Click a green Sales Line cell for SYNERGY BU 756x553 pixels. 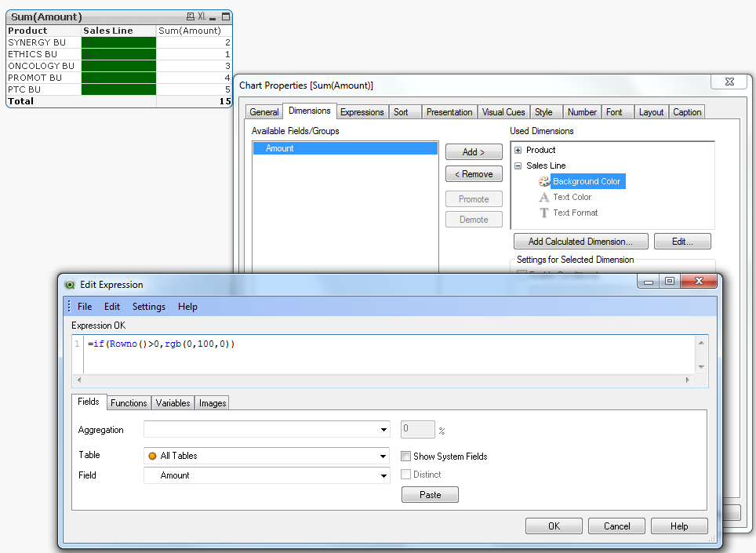click(118, 42)
